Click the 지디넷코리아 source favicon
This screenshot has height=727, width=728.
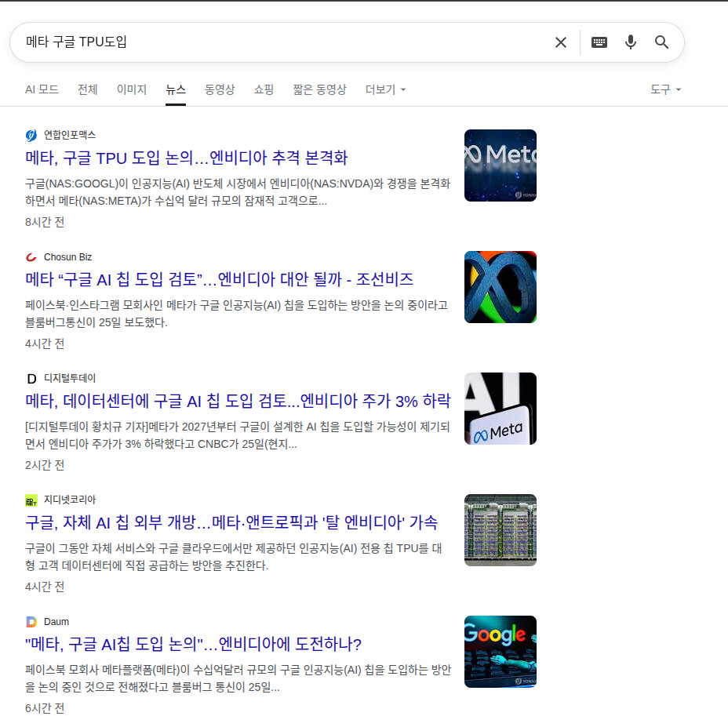(31, 500)
